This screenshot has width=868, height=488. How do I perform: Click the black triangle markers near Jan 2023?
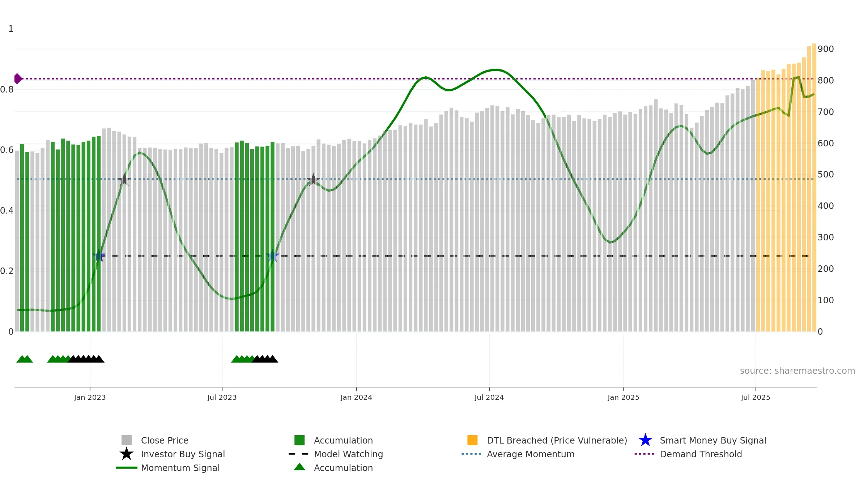point(86,359)
